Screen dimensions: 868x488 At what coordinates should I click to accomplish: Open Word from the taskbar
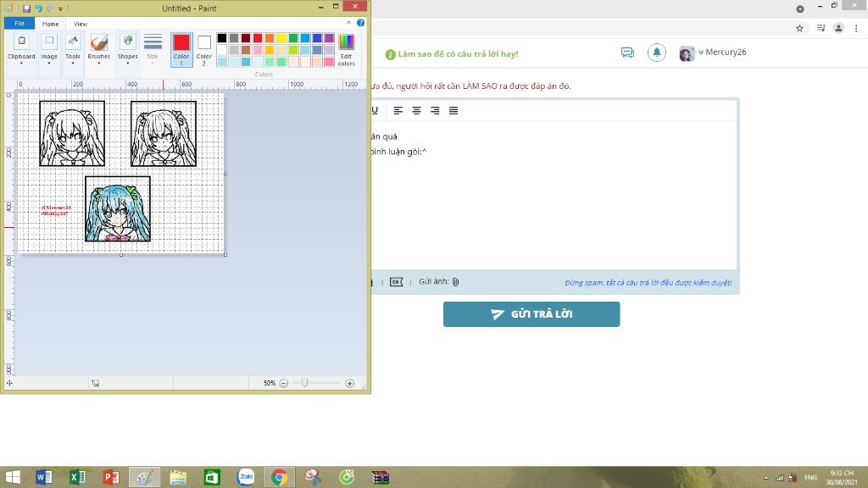click(44, 477)
